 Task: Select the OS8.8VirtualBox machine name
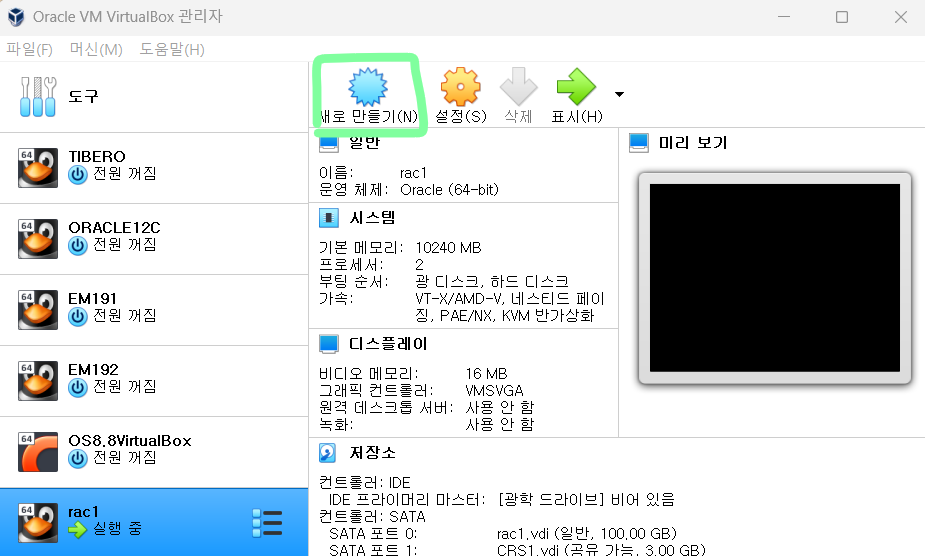tap(130, 441)
